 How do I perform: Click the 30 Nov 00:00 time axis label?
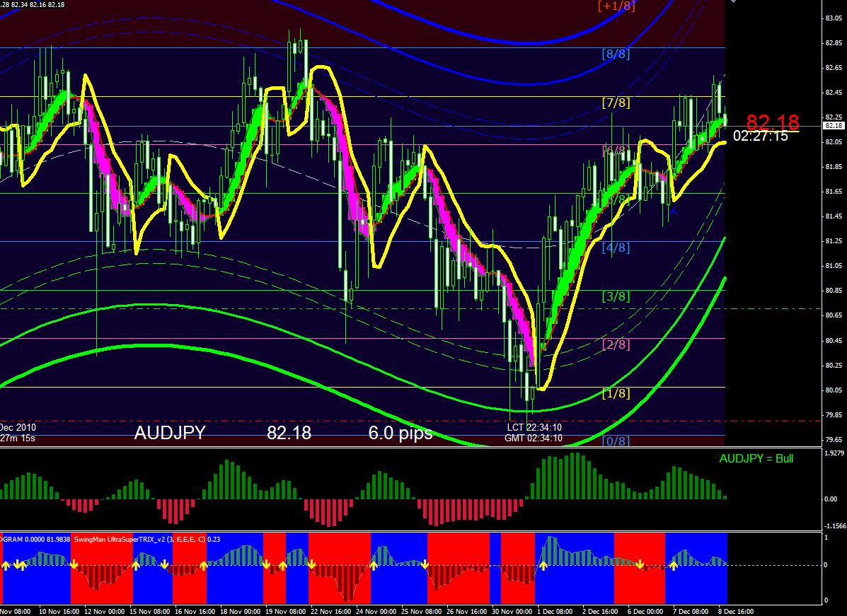click(512, 612)
